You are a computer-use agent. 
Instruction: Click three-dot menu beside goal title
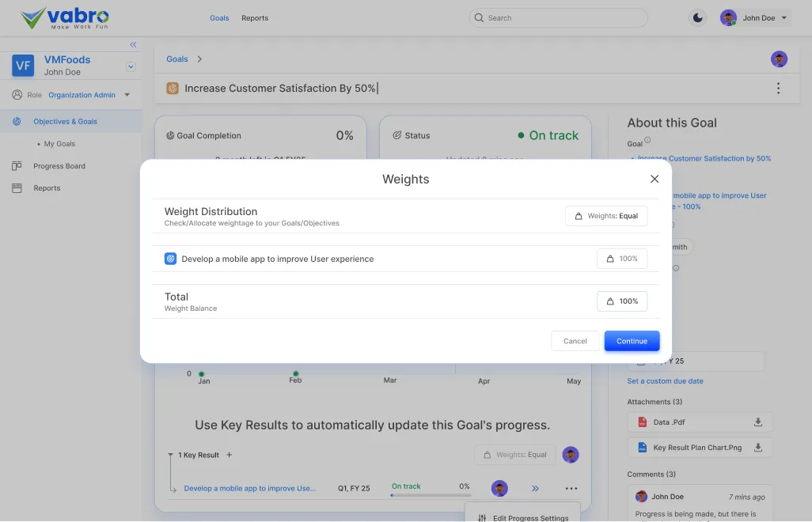[778, 89]
